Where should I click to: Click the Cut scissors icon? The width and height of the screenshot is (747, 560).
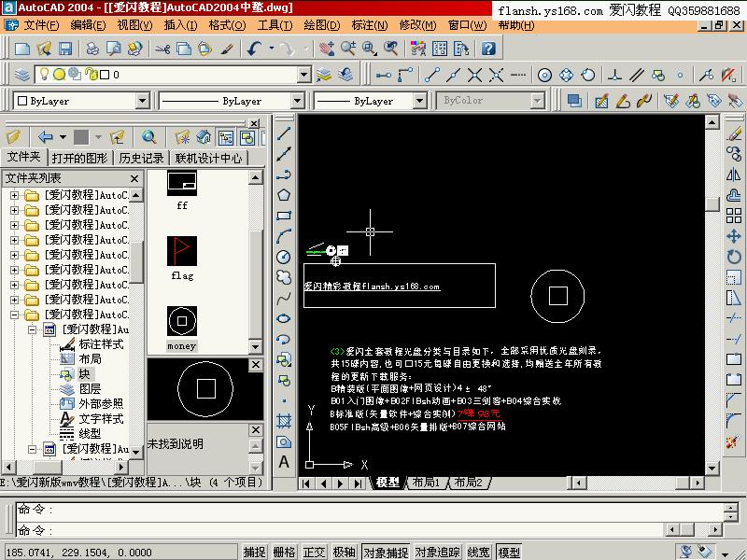[162, 49]
